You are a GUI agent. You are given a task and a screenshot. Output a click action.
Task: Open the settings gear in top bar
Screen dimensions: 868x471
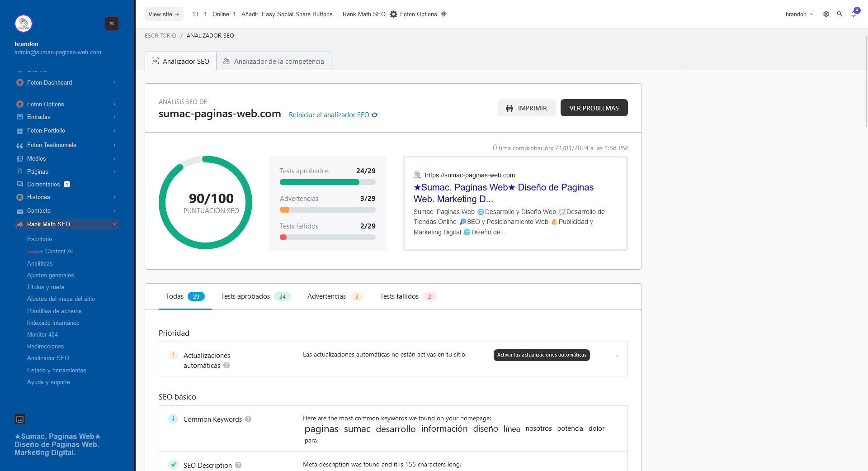pyautogui.click(x=826, y=14)
